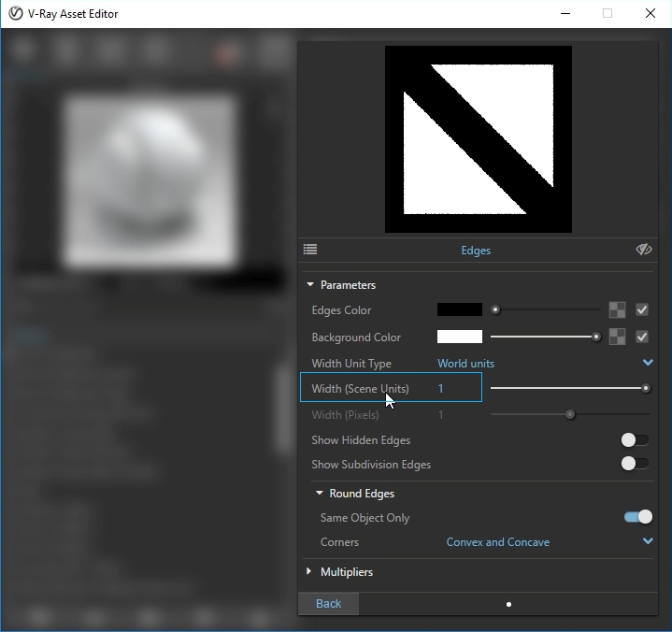Viewport: 672px width, 632px height.
Task: Collapse the Parameters section
Action: tap(310, 285)
